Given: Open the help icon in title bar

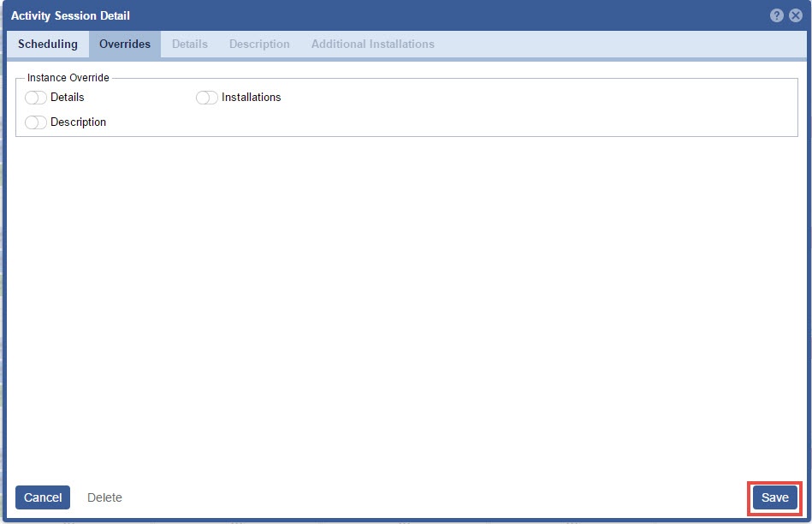Looking at the screenshot, I should click(x=776, y=15).
